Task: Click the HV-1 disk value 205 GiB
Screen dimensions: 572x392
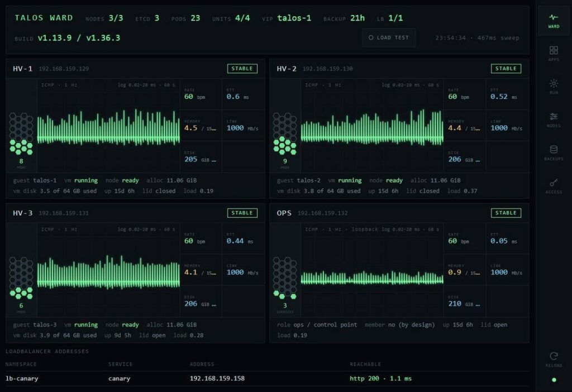Action: point(200,159)
